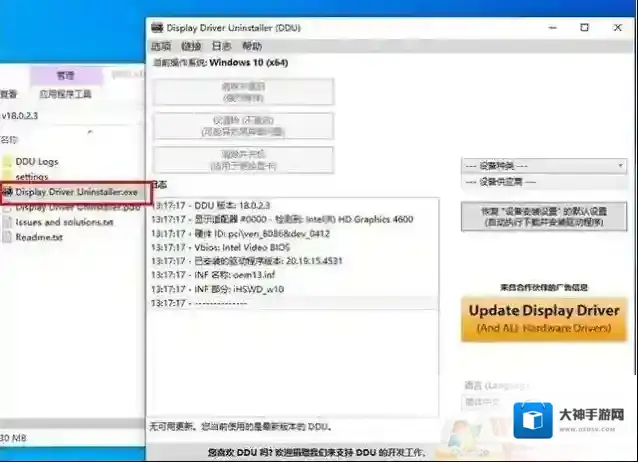Screen dimensions: 638x462
Task: Open 应用程序工具 tab in Explorer ribbon
Action: 65,94
